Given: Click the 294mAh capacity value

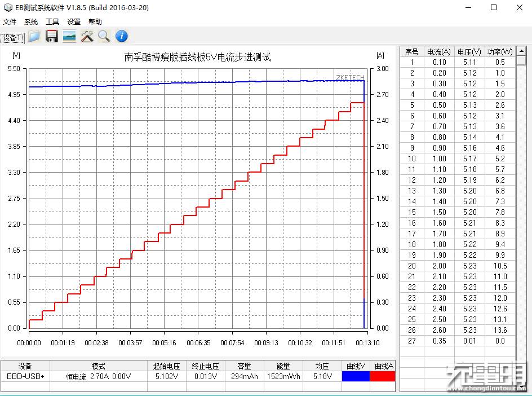Looking at the screenshot, I should click(x=244, y=376).
